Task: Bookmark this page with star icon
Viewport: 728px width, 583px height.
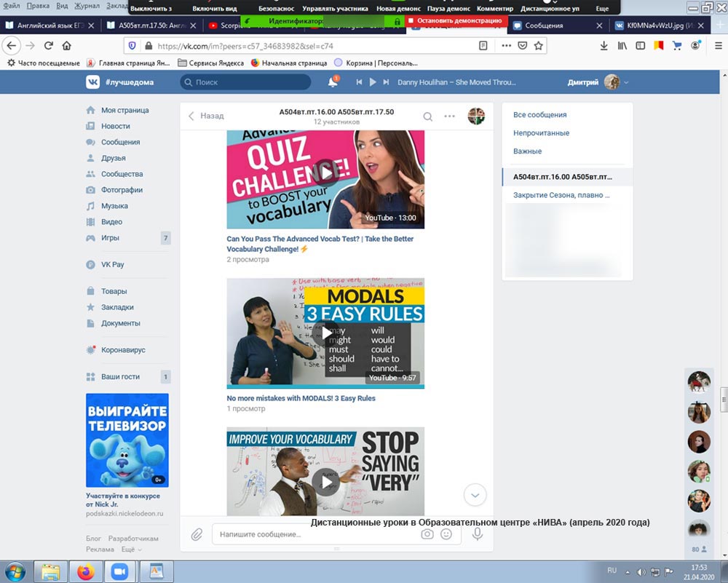Action: (x=538, y=45)
